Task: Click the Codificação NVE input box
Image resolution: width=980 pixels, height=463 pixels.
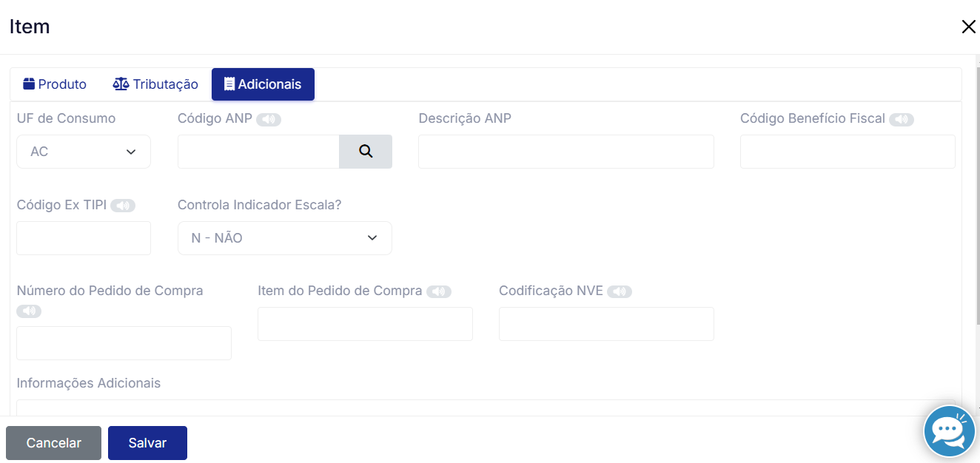Action: [x=606, y=324]
